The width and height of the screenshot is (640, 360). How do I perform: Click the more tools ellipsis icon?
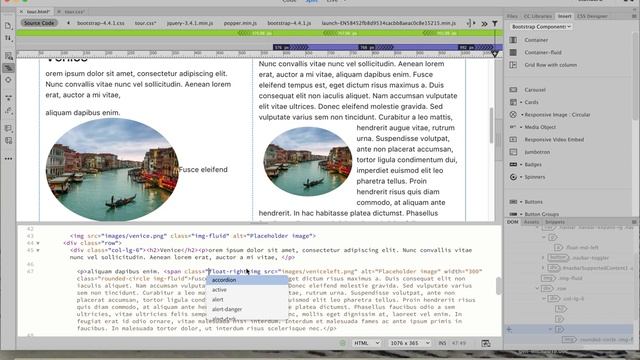pyautogui.click(x=8, y=159)
